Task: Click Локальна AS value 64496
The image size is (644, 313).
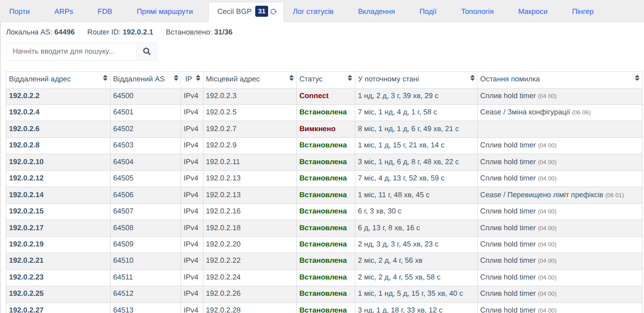Action: [x=65, y=32]
